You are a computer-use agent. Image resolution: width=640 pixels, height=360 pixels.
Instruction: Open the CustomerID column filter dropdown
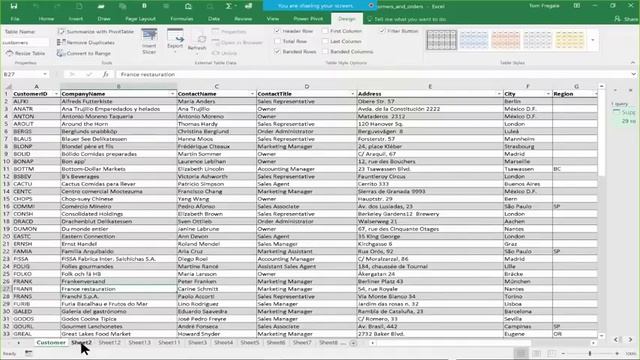coord(56,94)
